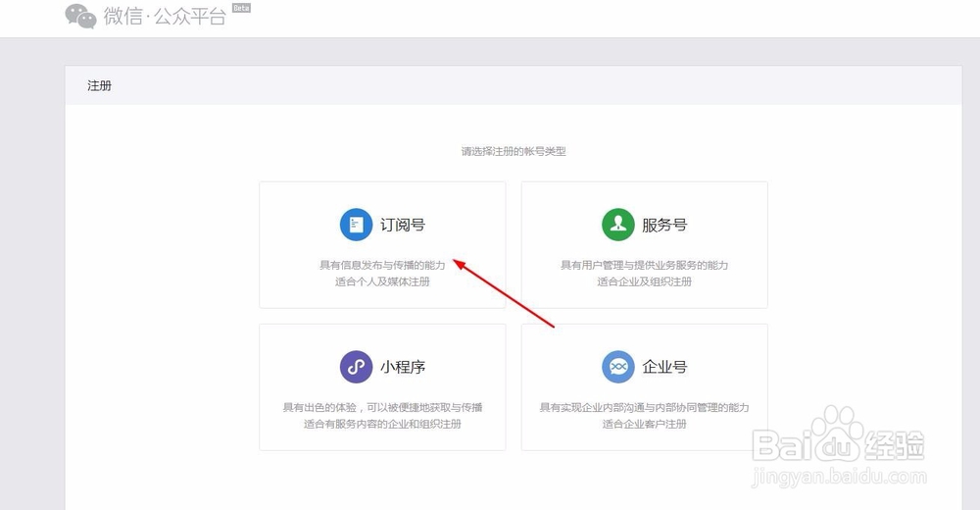Click the blue 企业号 icon
This screenshot has height=510, width=980.
click(x=618, y=367)
